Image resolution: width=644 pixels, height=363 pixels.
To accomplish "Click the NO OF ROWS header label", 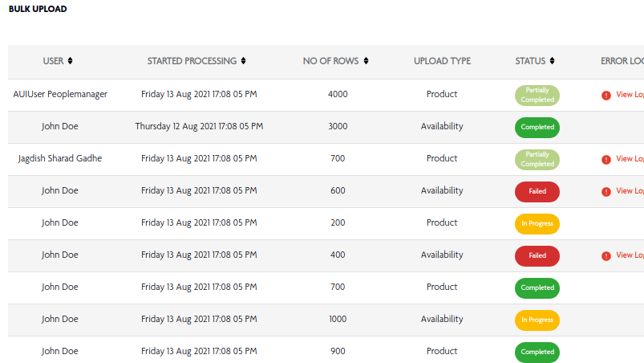I will 330,61.
